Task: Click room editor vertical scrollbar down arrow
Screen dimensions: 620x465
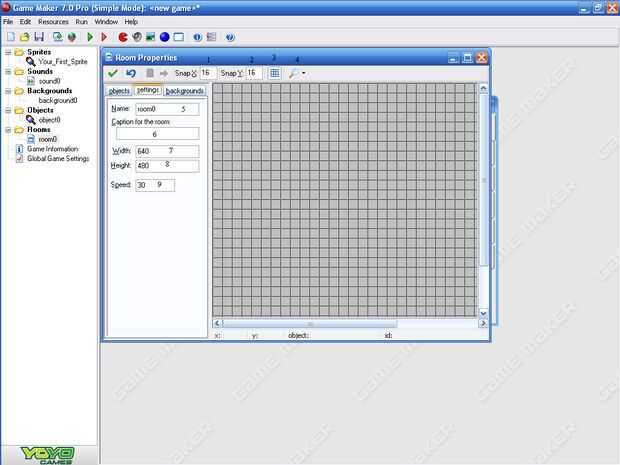Action: 483,314
